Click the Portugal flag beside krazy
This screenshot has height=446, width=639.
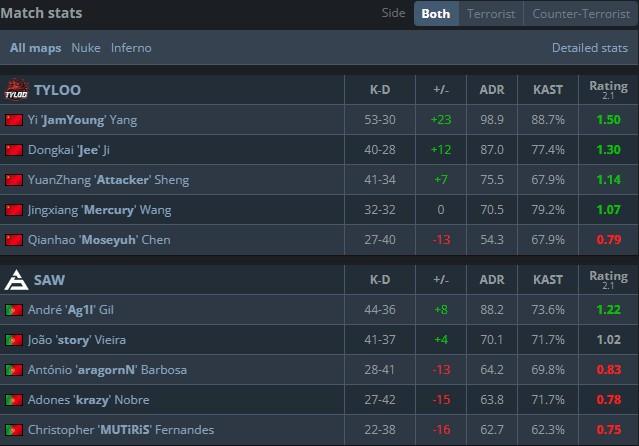click(x=14, y=400)
